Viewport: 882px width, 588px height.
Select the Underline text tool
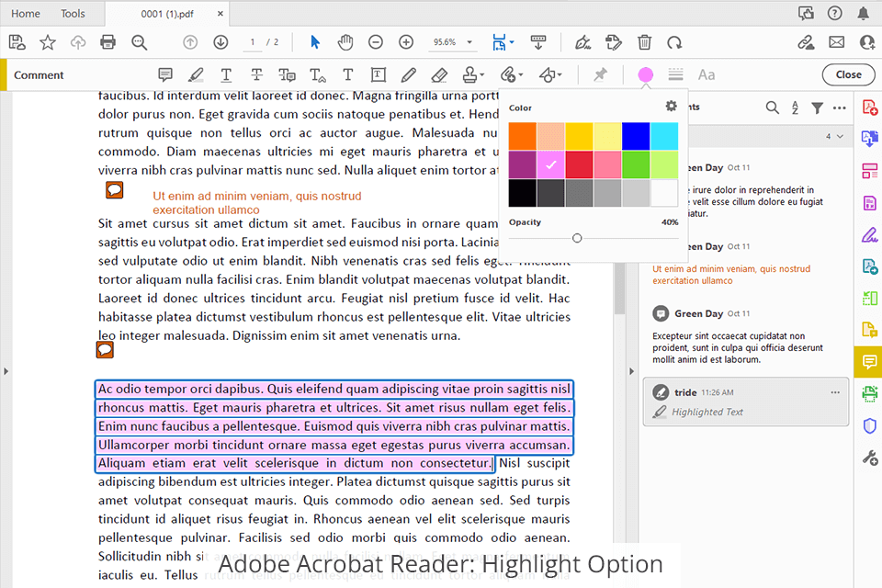[226, 74]
